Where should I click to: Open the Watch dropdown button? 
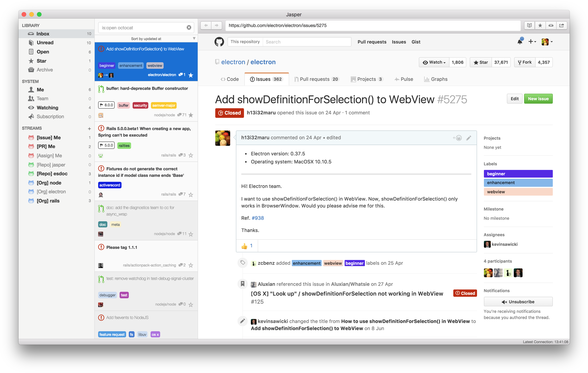[434, 62]
